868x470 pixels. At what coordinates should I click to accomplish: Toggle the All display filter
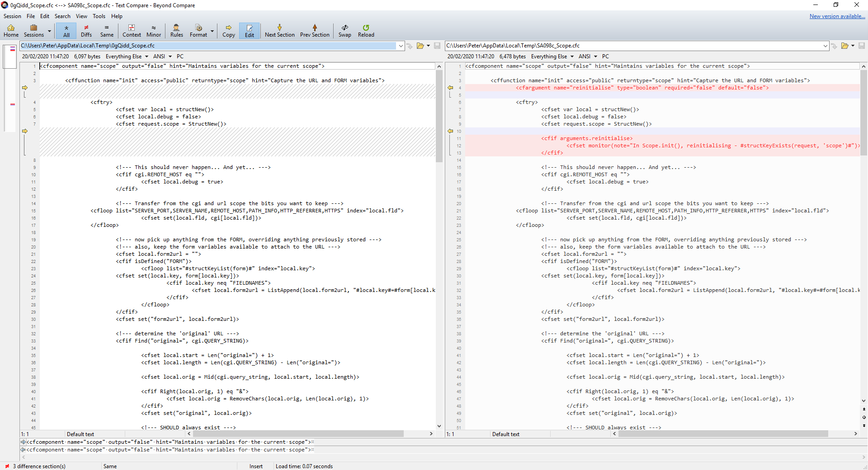[x=66, y=31]
